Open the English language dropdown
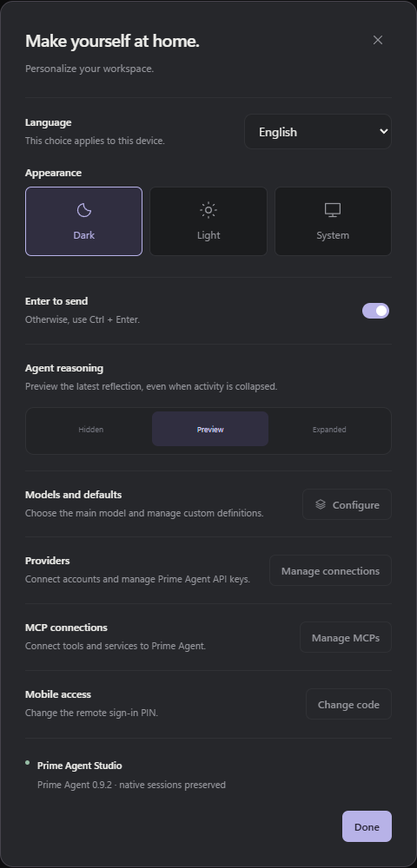 click(x=318, y=132)
